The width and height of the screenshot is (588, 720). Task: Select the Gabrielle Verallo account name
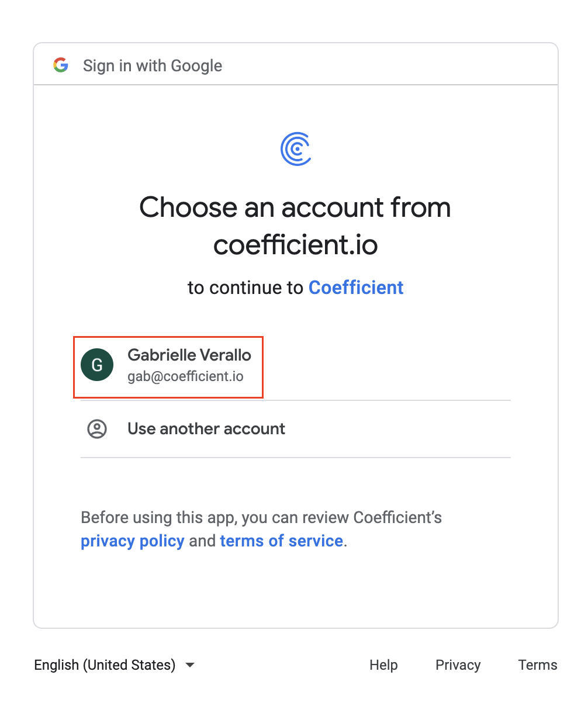coord(189,355)
